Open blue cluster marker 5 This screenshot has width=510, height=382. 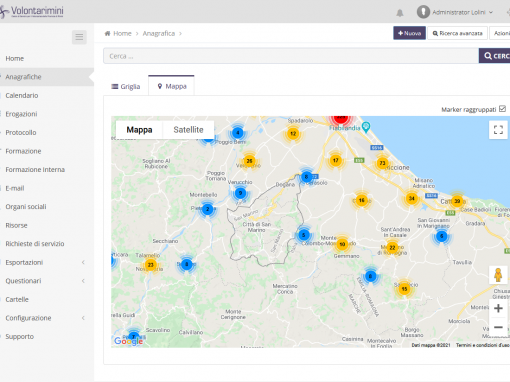click(303, 235)
